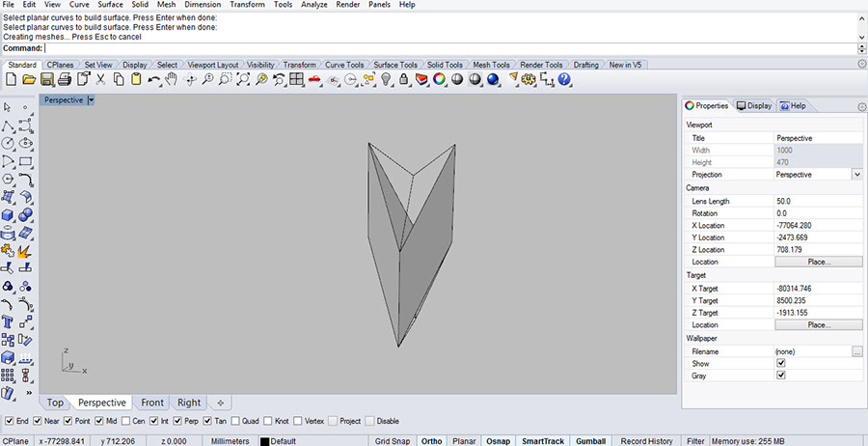Enable the Quad osnap checkbox
This screenshot has height=446, width=868.
(235, 421)
